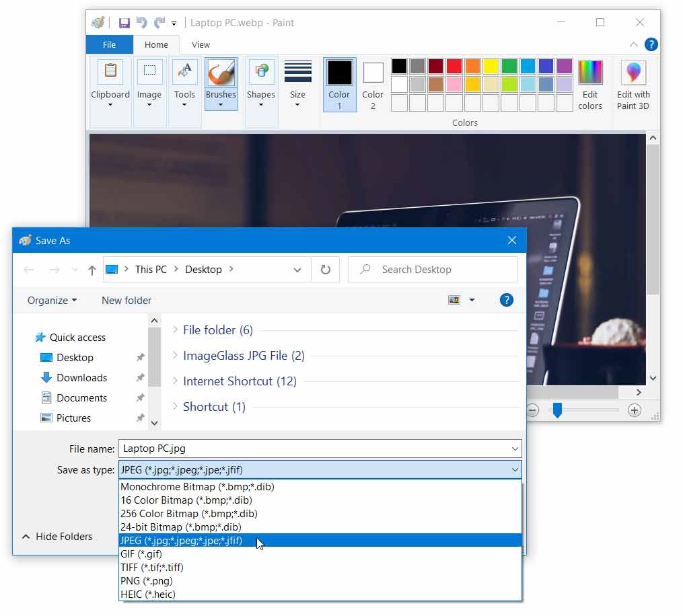The width and height of the screenshot is (683, 616).
Task: Click the New folder button
Action: click(x=127, y=301)
